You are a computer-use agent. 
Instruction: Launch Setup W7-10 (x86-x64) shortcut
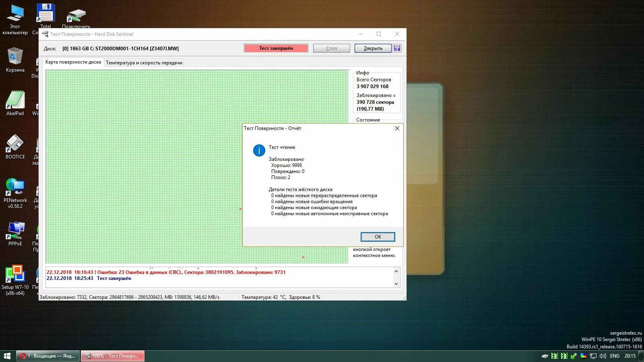pos(15,280)
